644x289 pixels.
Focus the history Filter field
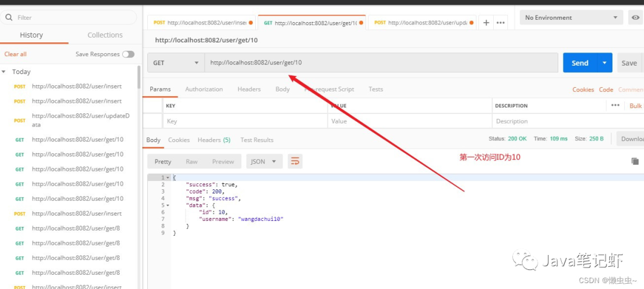click(x=68, y=18)
